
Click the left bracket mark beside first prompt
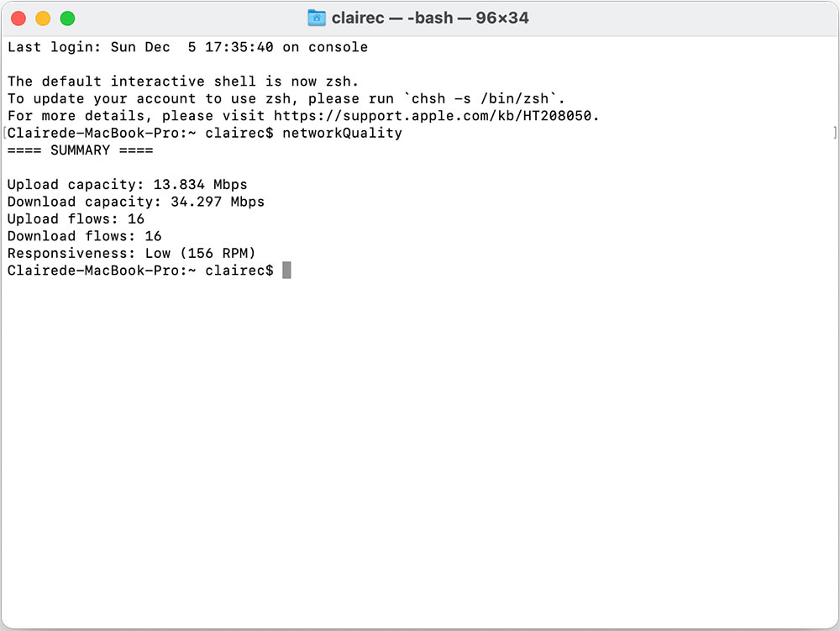click(4, 132)
